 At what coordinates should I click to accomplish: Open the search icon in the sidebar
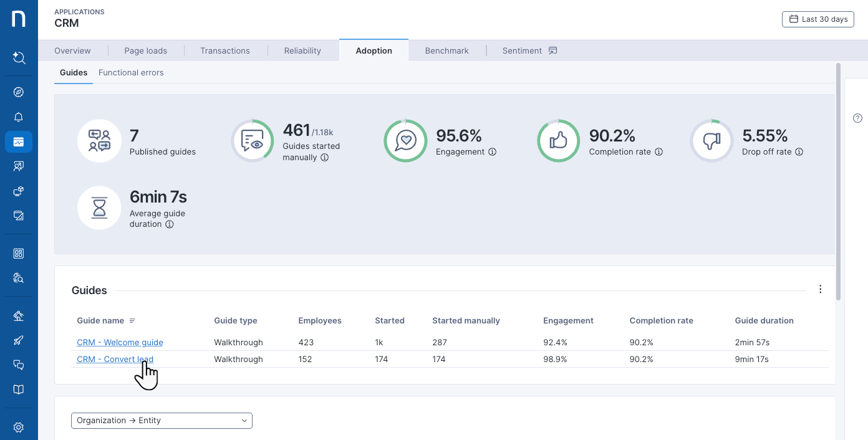[x=19, y=58]
